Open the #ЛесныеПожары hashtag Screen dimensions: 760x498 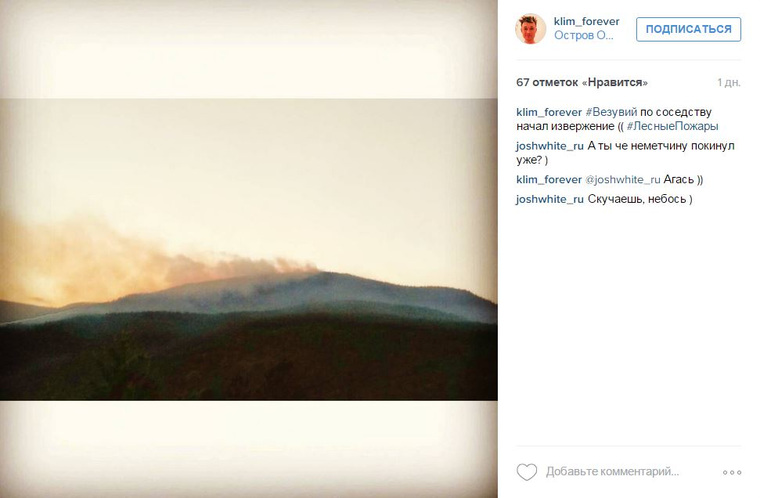click(x=672, y=126)
